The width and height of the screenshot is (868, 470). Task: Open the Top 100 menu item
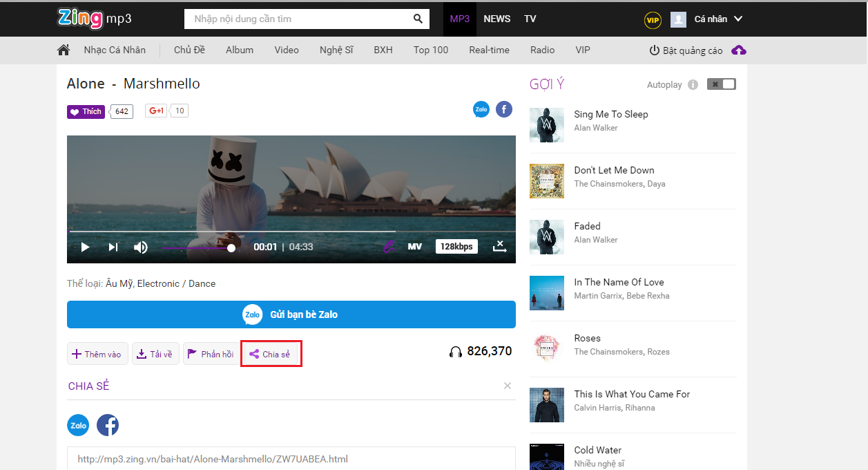point(431,50)
